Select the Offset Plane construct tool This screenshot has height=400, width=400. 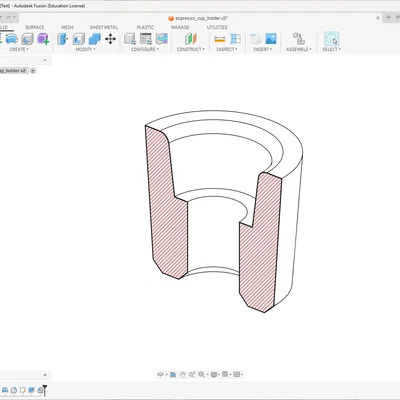(x=191, y=39)
